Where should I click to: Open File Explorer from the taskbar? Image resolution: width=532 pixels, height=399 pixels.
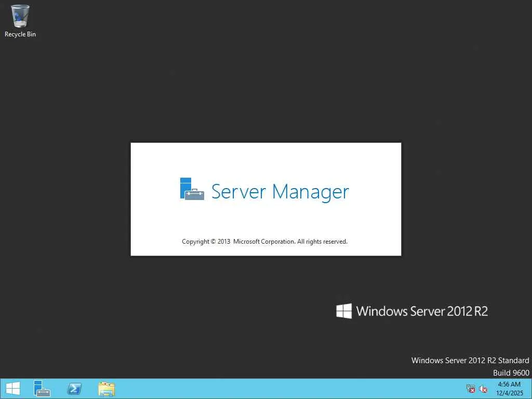click(107, 389)
